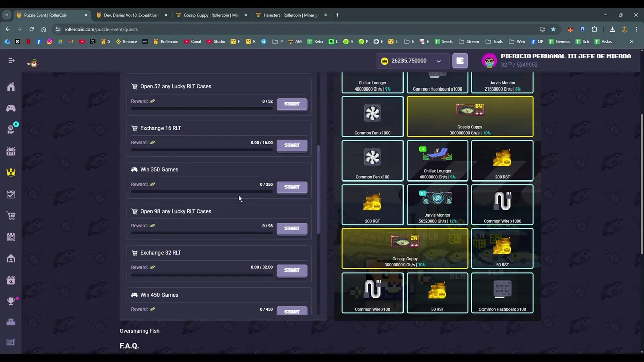The height and width of the screenshot is (362, 644).
Task: Click the purple wallet icon
Action: (x=460, y=61)
